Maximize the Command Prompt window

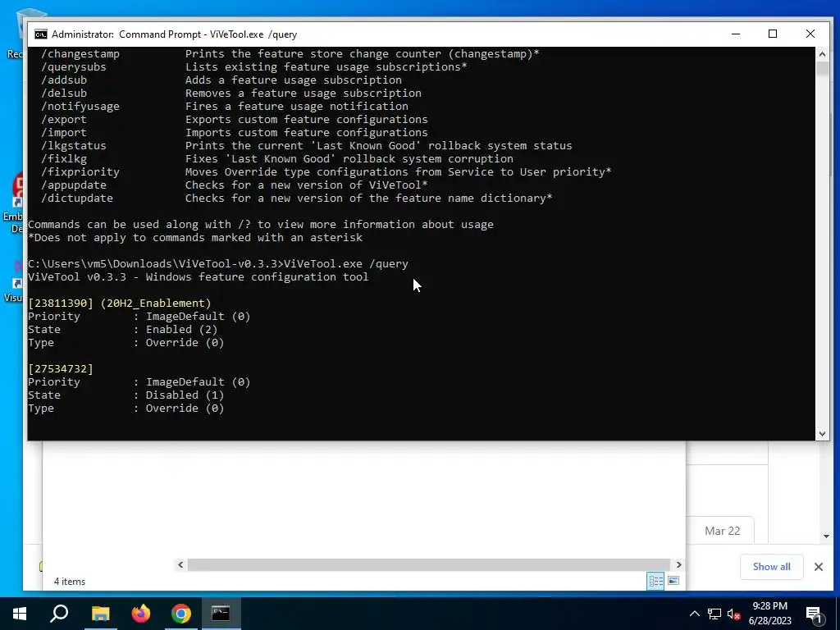pos(773,34)
